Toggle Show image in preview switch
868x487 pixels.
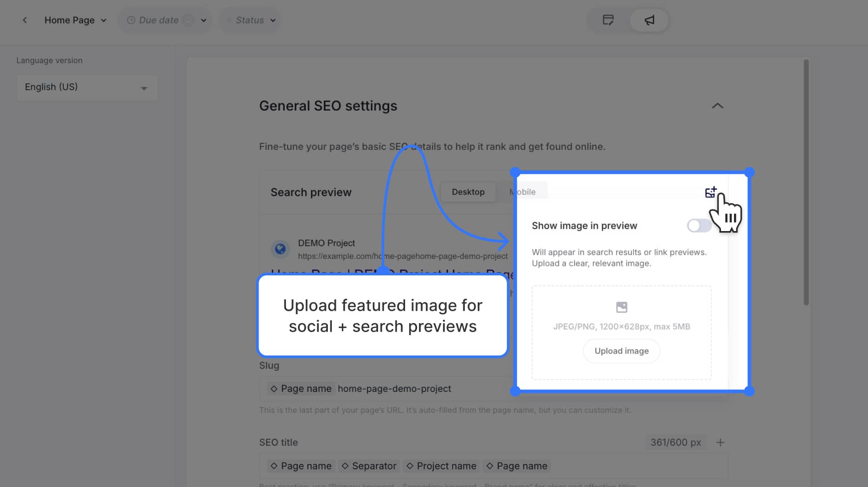(x=699, y=226)
